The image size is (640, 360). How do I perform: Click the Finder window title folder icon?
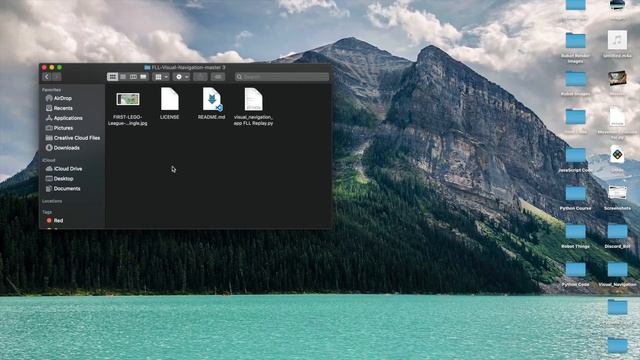pos(147,67)
